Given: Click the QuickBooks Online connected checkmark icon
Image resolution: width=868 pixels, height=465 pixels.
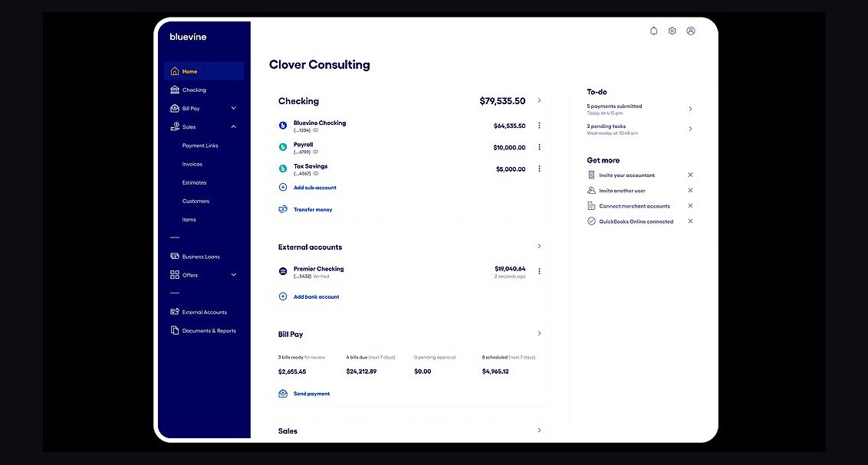Looking at the screenshot, I should click(x=591, y=221).
